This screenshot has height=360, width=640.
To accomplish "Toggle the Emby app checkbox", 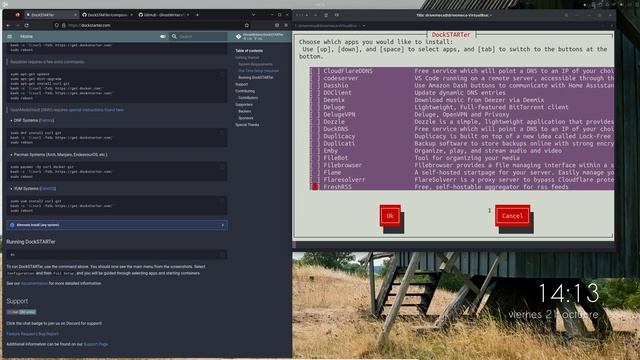I will 315,151.
